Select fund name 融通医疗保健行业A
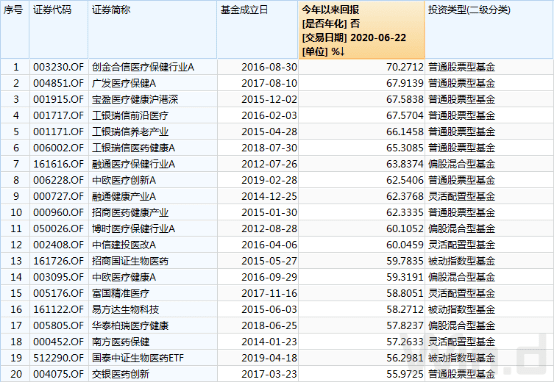Image resolution: width=554 pixels, height=383 pixels. click(x=134, y=164)
